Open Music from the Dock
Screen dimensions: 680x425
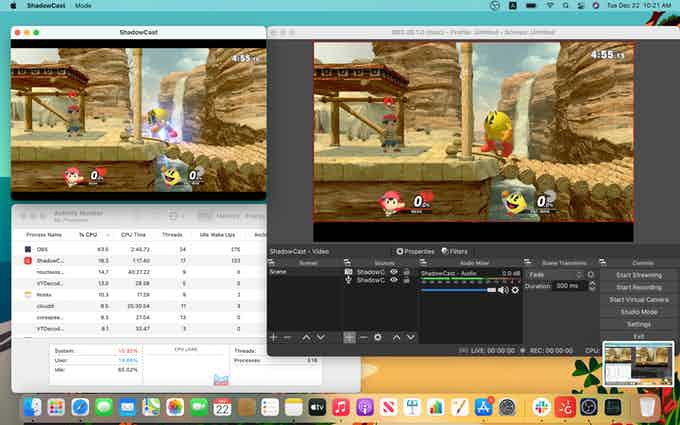point(341,407)
